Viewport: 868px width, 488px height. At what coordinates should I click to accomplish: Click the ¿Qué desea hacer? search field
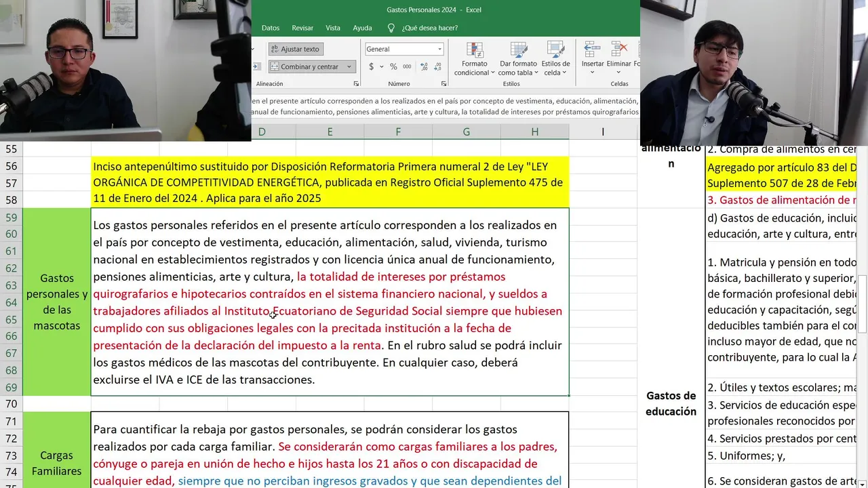[x=429, y=28]
